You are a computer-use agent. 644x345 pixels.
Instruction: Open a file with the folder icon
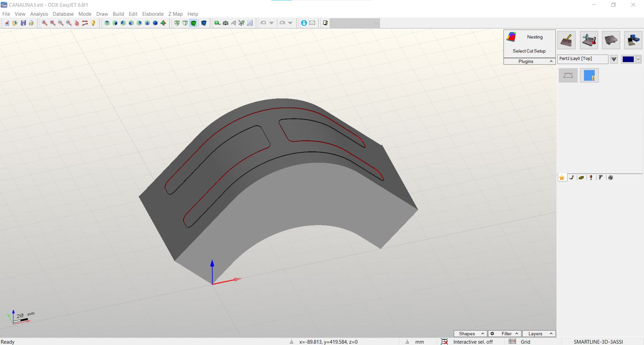click(15, 23)
